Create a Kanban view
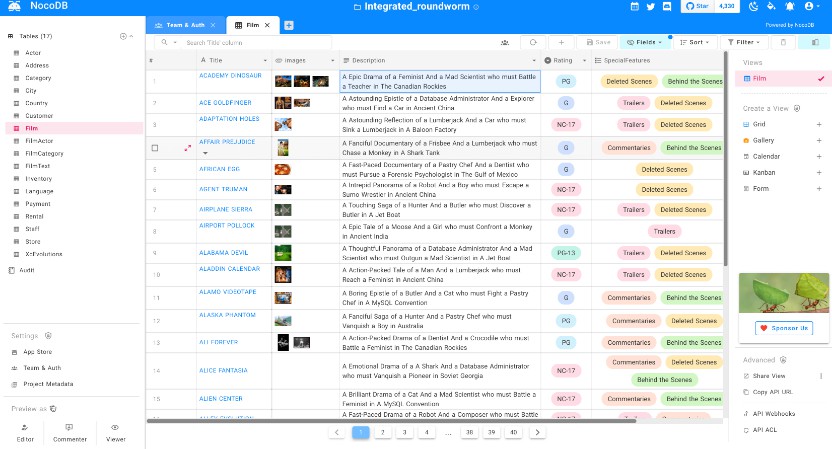Viewport: 832px width, 449px height. point(764,172)
